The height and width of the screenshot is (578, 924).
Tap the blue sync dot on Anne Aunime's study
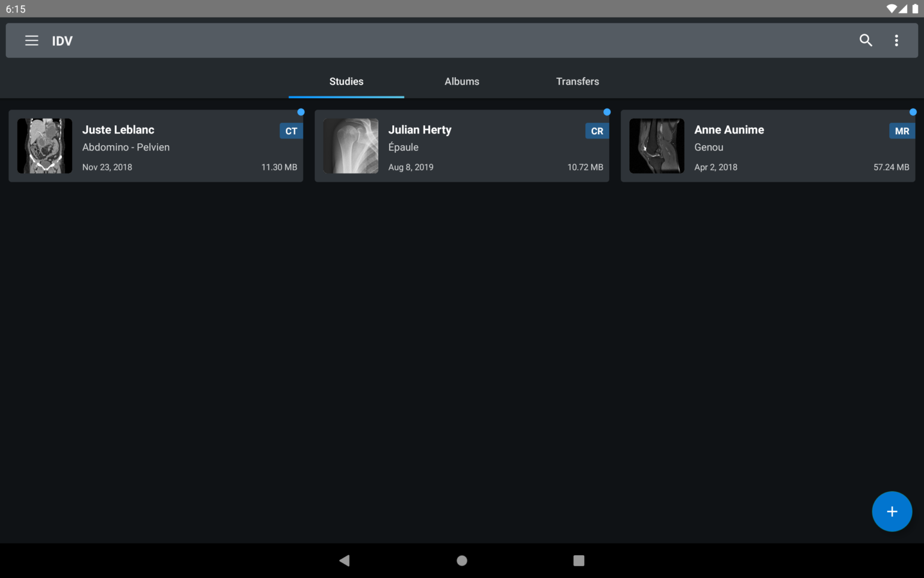913,112
